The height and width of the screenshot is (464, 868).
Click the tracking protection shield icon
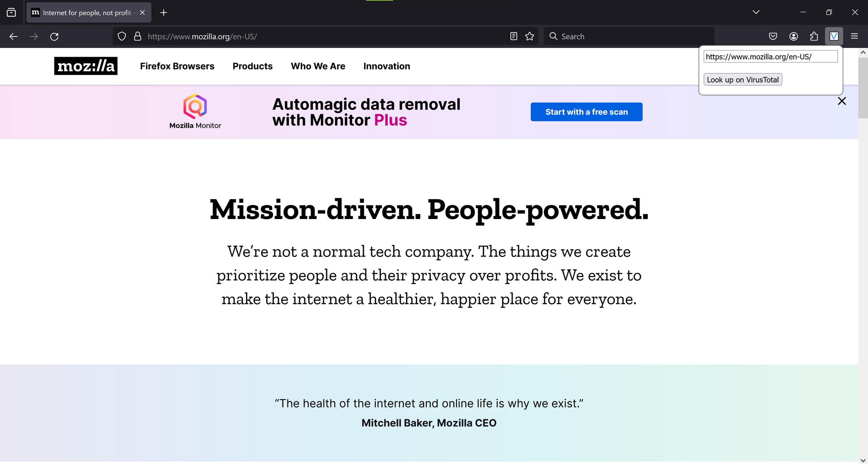(x=122, y=36)
